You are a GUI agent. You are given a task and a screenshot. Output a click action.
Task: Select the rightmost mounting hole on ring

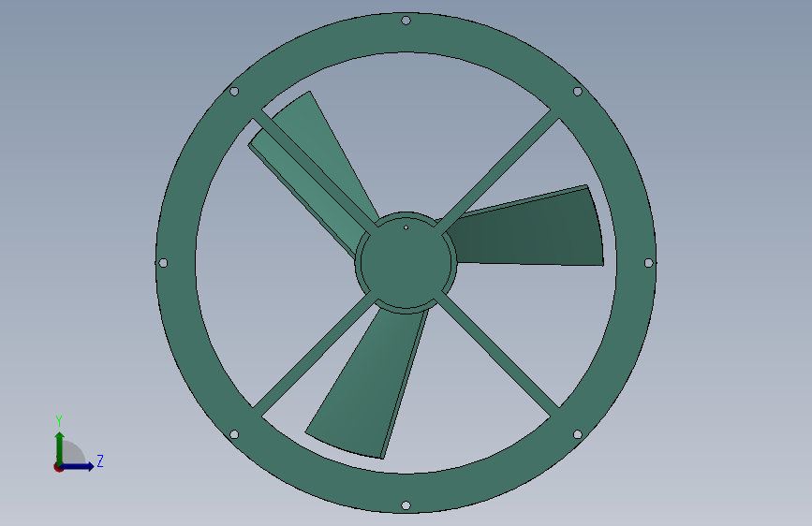pyautogui.click(x=648, y=263)
